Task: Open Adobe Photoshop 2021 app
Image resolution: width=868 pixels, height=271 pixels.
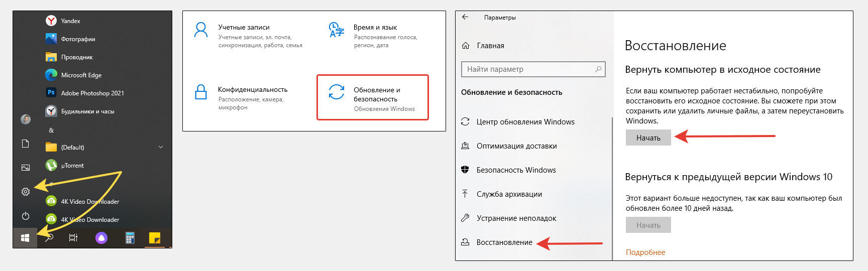Action: click(92, 93)
